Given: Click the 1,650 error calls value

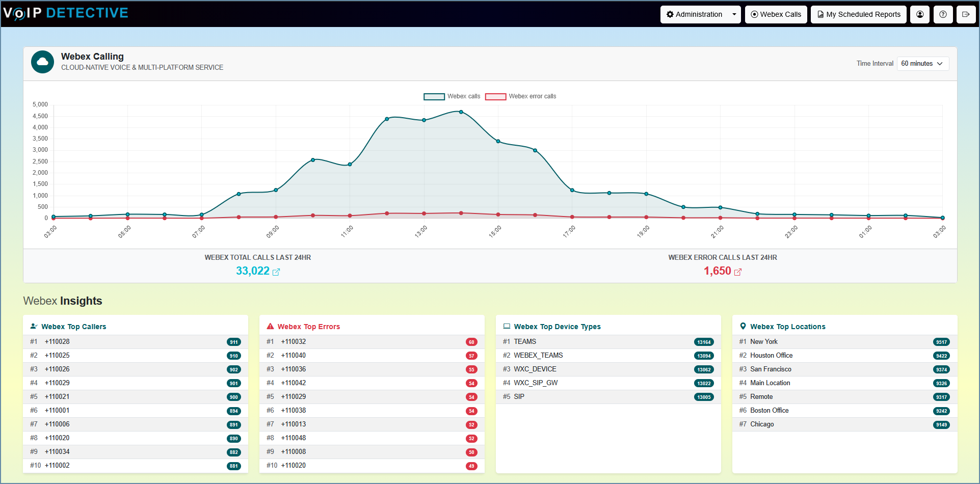Looking at the screenshot, I should [718, 271].
